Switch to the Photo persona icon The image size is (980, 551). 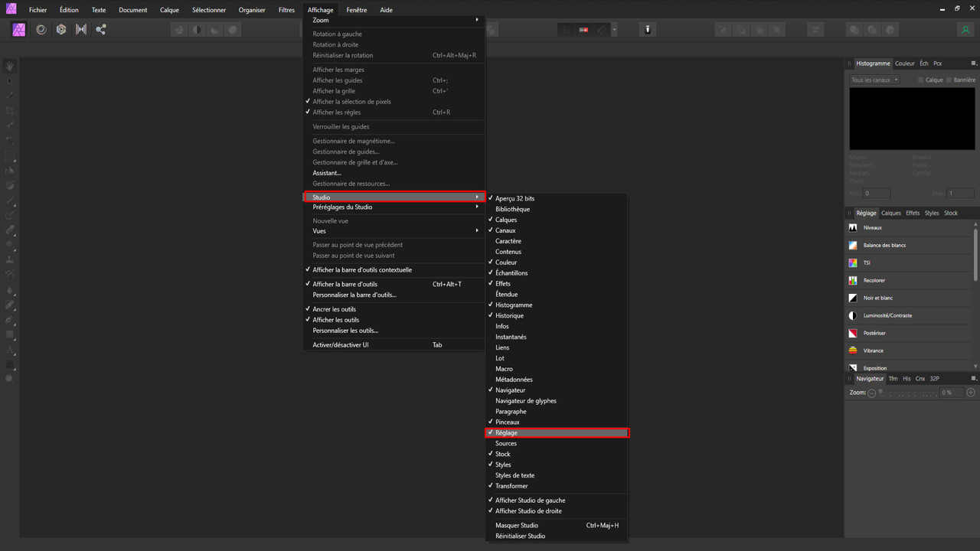[19, 30]
